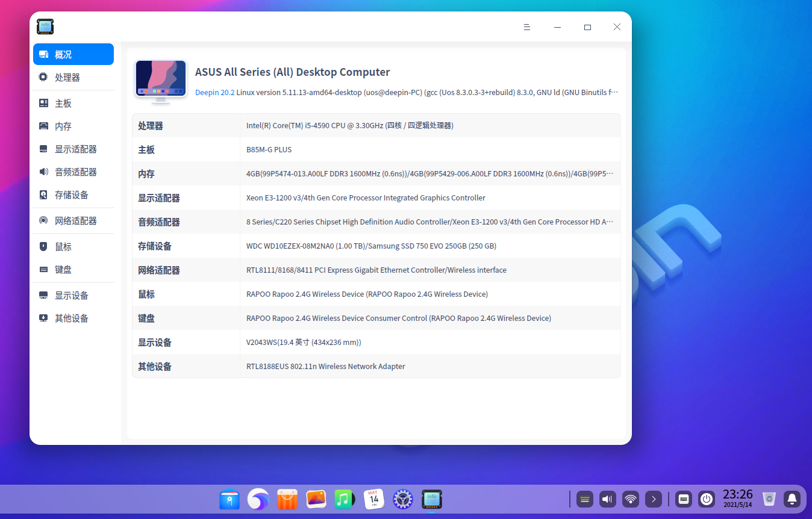This screenshot has height=519, width=812.
Task: Click the Xeon E3-1200 Integrated Graphics Controller value
Action: click(x=366, y=198)
